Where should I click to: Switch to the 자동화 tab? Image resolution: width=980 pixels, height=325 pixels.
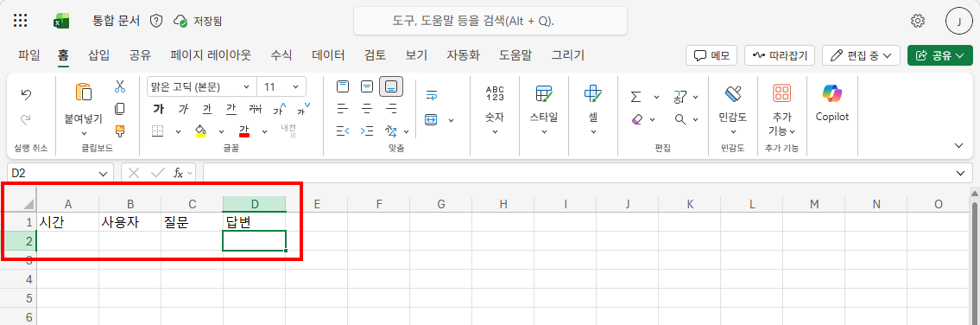pos(463,55)
